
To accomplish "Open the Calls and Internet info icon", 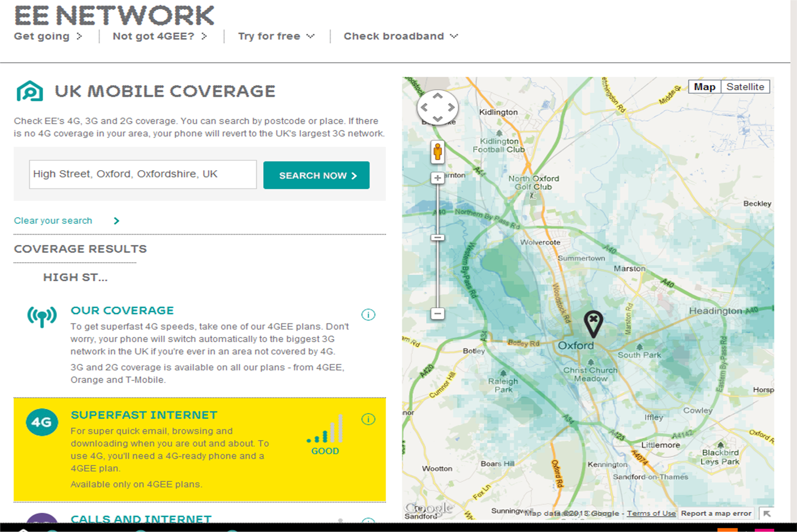I will tap(368, 524).
